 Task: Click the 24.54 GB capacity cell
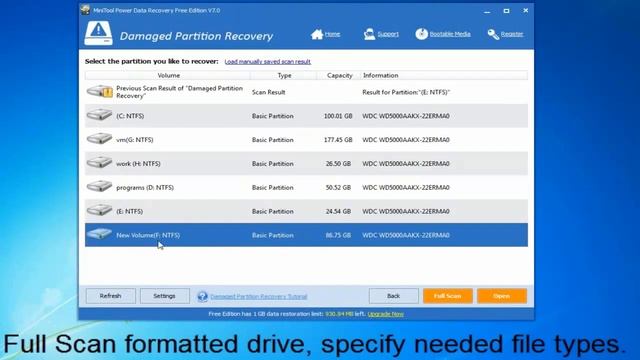pos(338,211)
